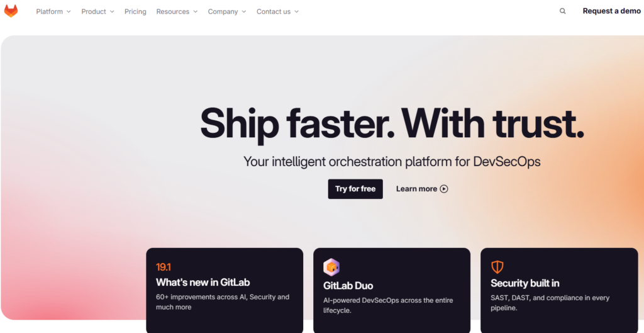Click the GitLab fox logo
This screenshot has height=333, width=644.
(11, 11)
